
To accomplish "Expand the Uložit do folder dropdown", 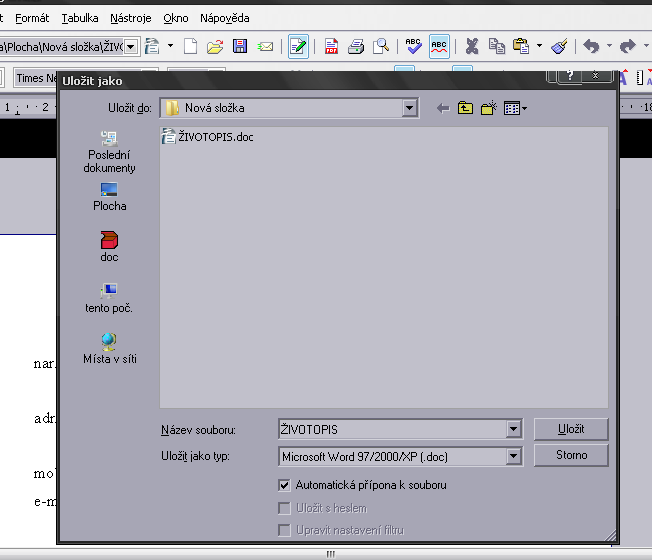I will (410, 108).
